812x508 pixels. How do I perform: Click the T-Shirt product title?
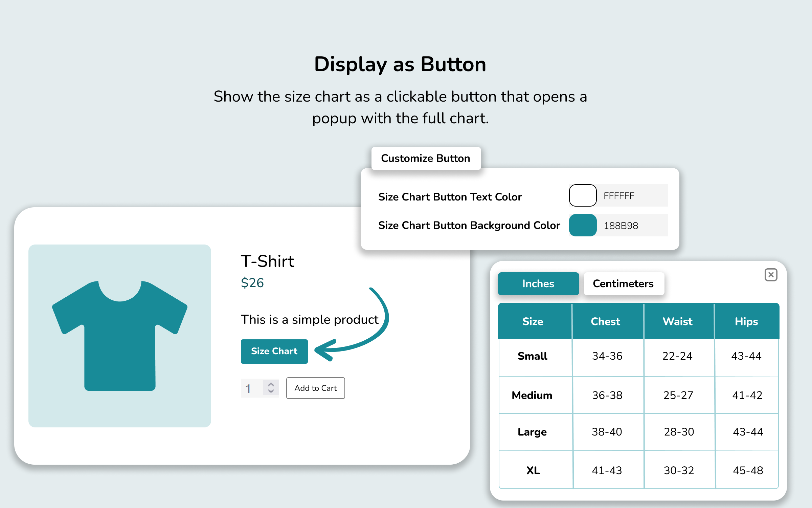(x=268, y=261)
